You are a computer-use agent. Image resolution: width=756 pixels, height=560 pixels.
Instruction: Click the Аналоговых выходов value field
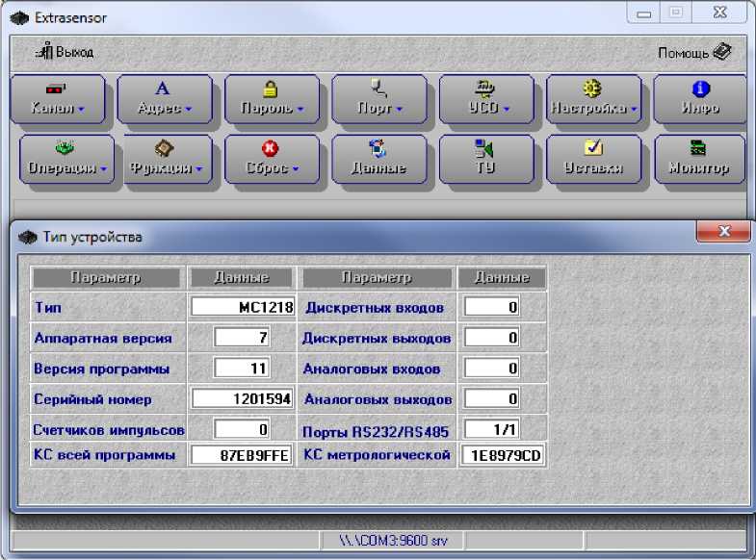[x=491, y=398]
